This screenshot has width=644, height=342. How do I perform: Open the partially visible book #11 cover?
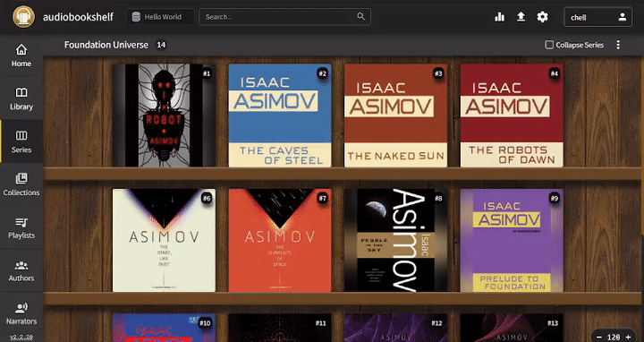click(280, 328)
